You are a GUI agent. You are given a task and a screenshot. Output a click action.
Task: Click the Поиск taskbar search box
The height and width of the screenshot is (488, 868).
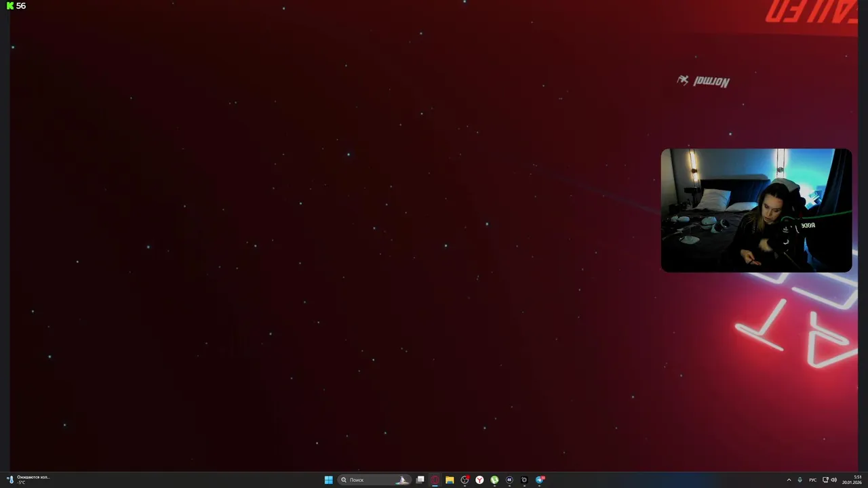click(x=374, y=480)
